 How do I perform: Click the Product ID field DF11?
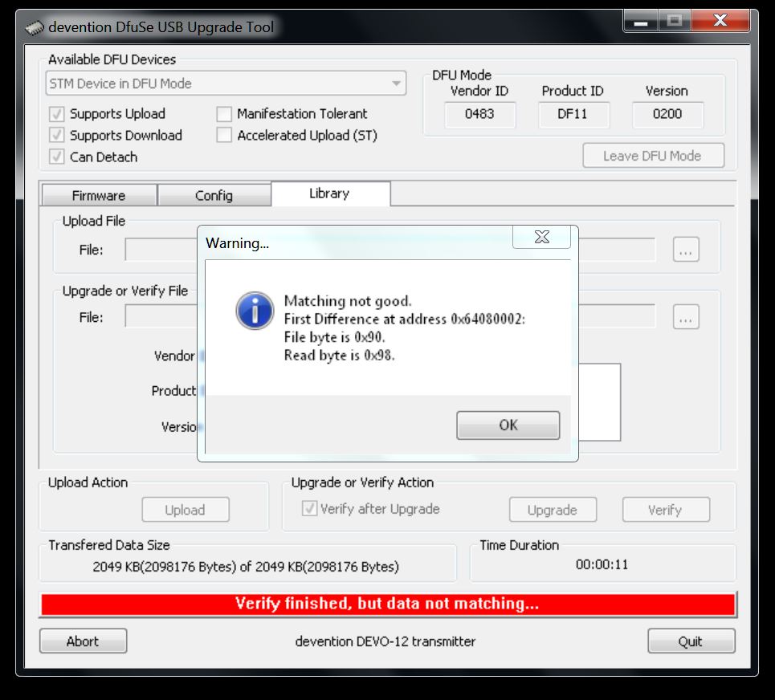(573, 114)
